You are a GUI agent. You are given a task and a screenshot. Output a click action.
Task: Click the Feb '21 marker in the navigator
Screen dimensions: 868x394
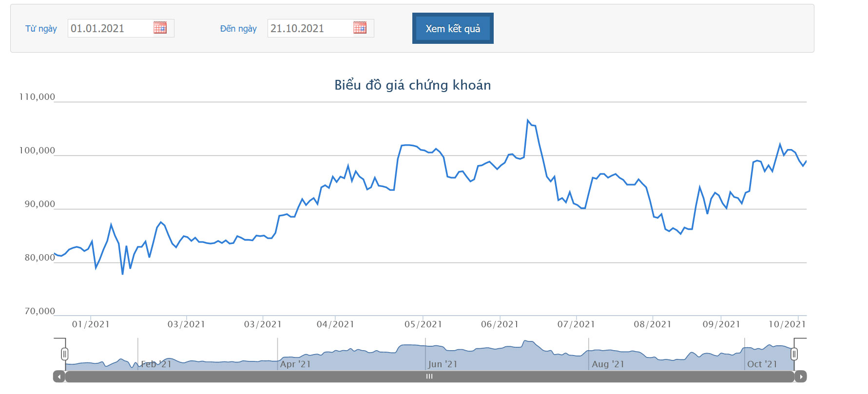156,364
